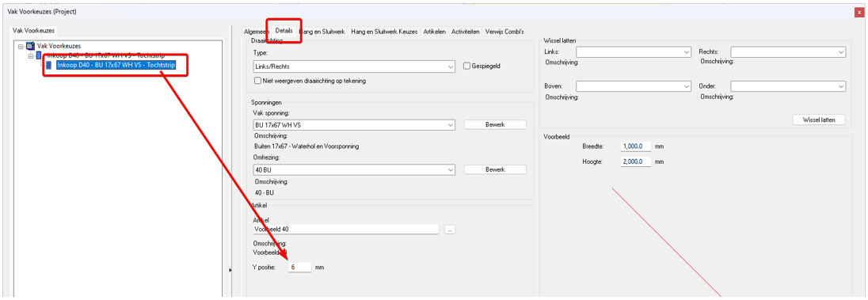Open article browser with the ... button
868x300 pixels.
(450, 229)
